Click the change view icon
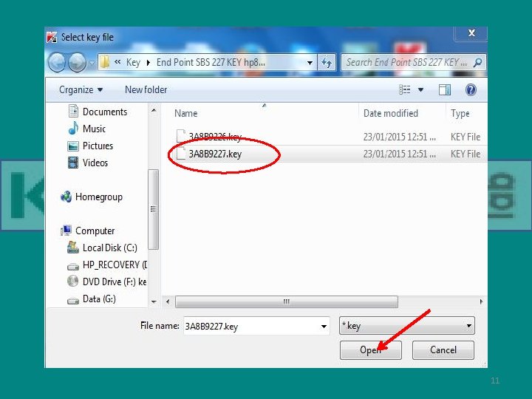Viewport: 532px width, 399px height. 404,89
